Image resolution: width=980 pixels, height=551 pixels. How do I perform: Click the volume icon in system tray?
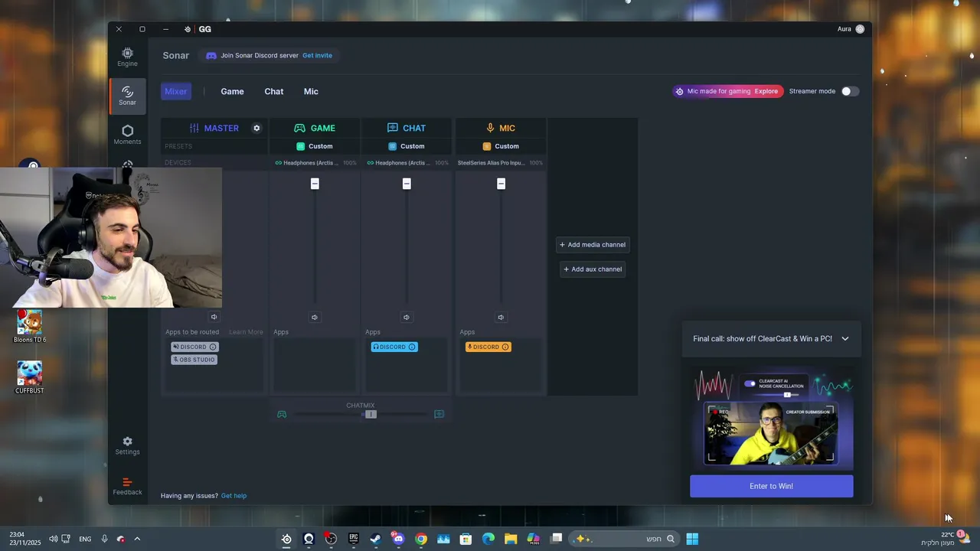pos(53,539)
